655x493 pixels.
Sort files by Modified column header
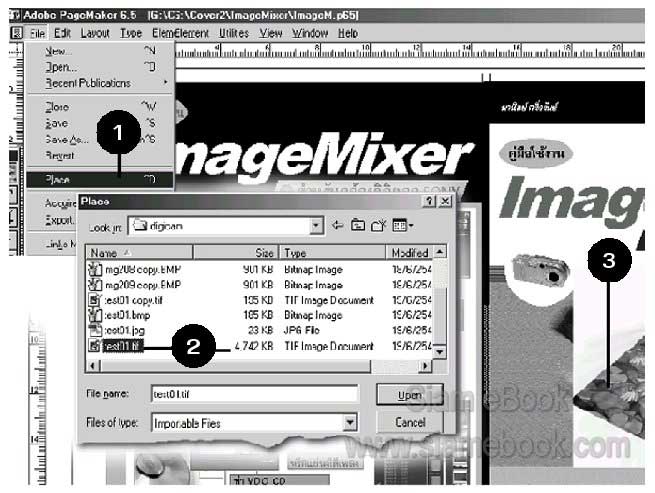point(409,253)
